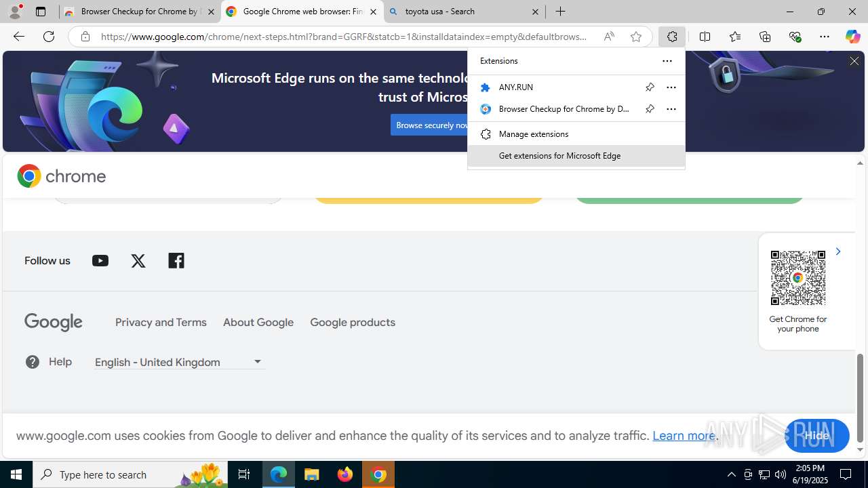The image size is (868, 488).
Task: Open Google Chrome from taskbar
Action: pos(378,474)
